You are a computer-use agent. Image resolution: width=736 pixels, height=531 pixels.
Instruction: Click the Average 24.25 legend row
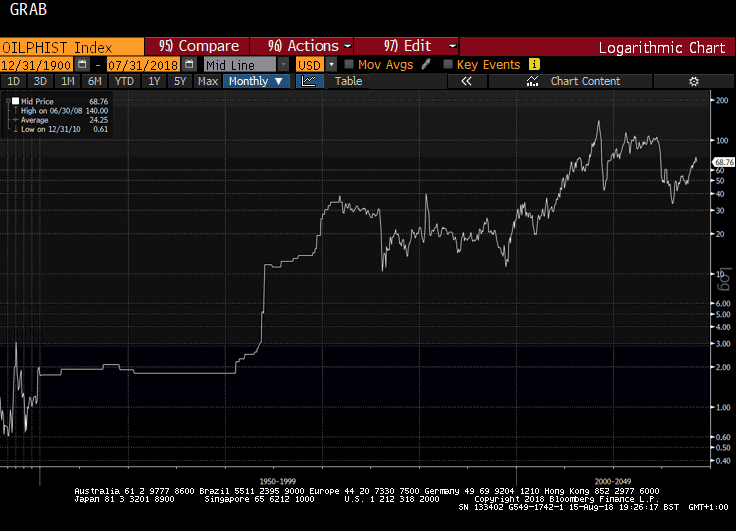point(64,120)
